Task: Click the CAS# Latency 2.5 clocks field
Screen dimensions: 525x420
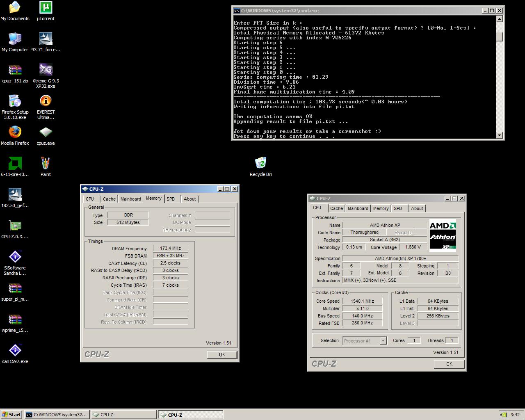Action: [x=170, y=263]
